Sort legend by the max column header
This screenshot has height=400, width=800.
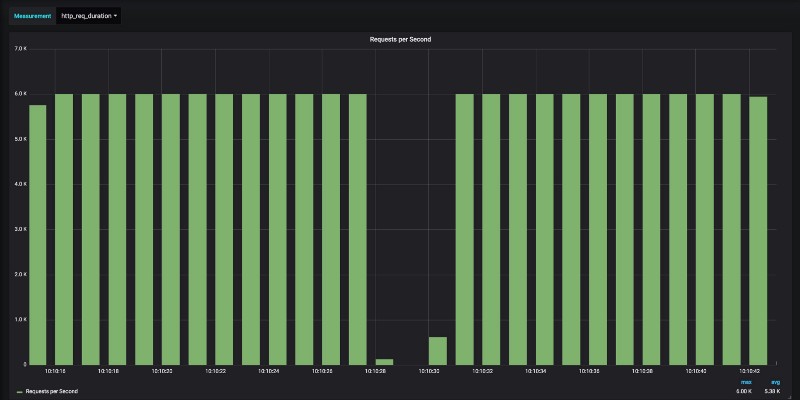(x=746, y=382)
